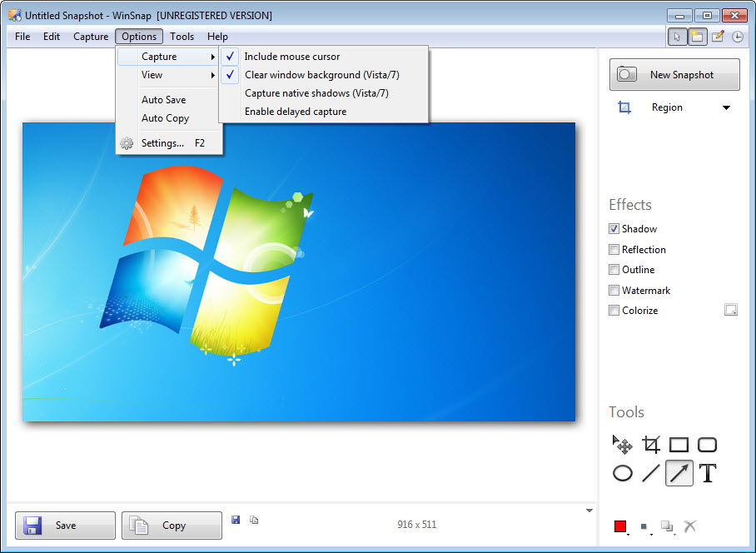The image size is (756, 553).
Task: Click the small blue floppy auto-save icon
Action: 236,519
